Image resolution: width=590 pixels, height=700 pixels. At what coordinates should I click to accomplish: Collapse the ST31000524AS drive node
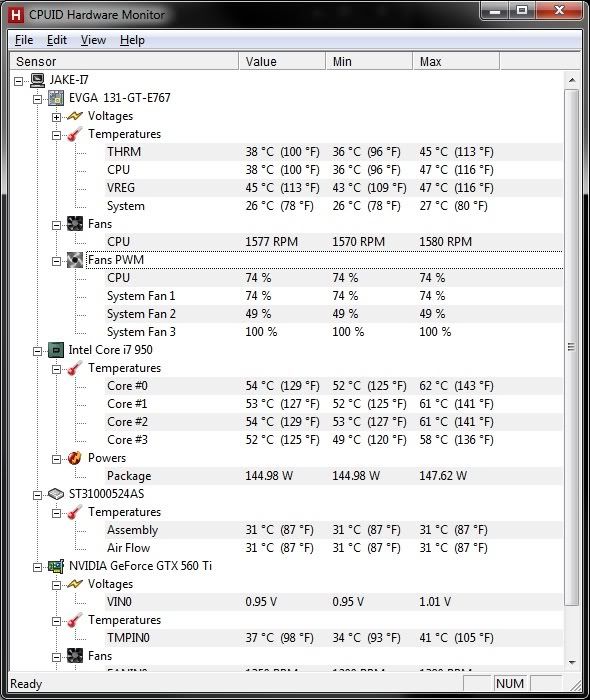point(37,495)
